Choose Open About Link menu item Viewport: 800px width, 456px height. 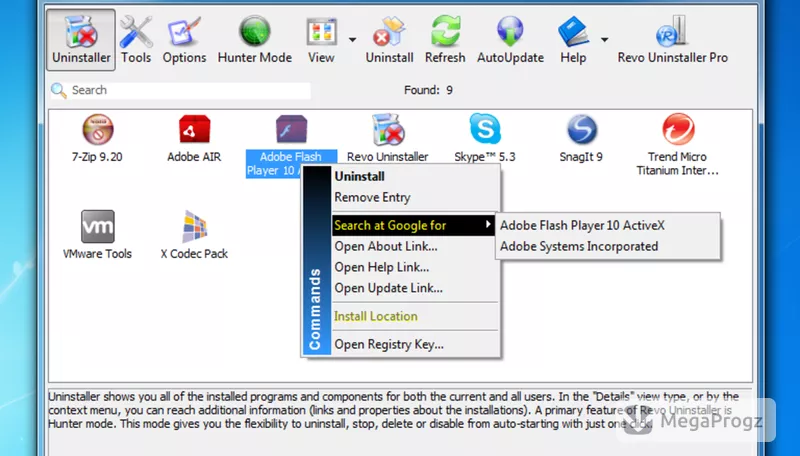tap(414, 246)
